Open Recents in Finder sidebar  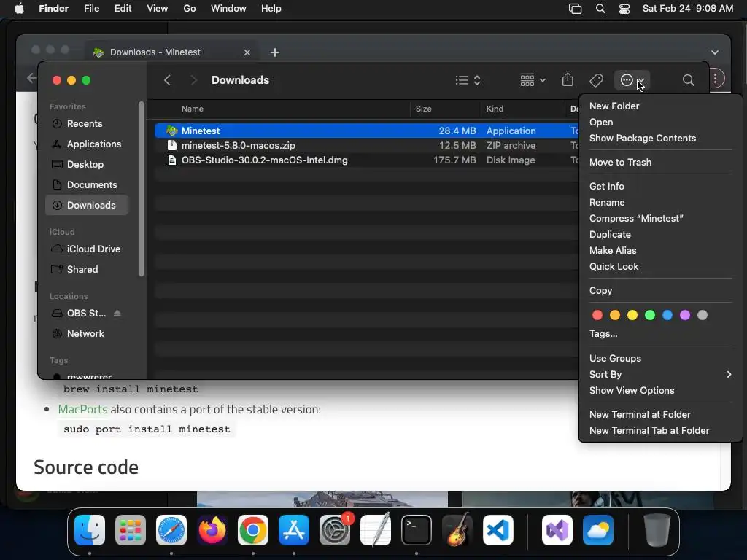tap(87, 123)
